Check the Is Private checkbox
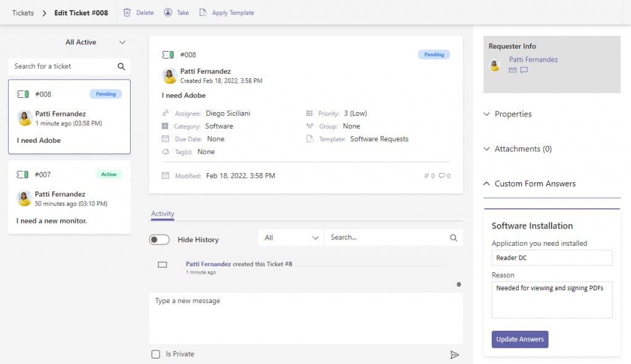The width and height of the screenshot is (631, 364). point(156,354)
